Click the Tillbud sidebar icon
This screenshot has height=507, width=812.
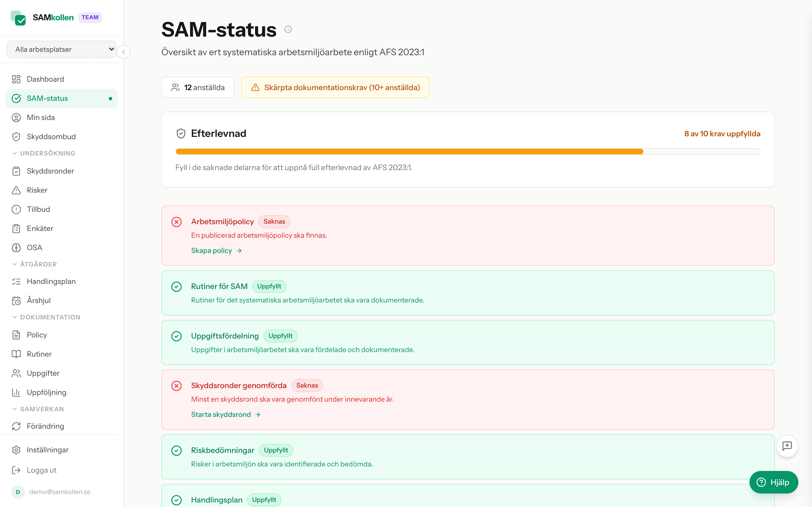(17, 209)
